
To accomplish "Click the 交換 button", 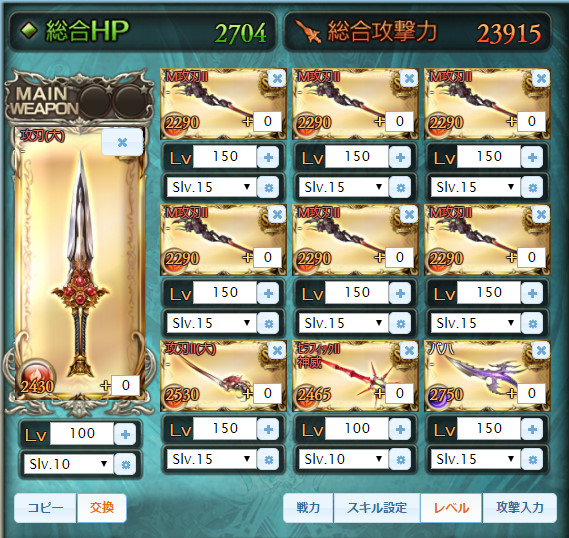I will 102,508.
